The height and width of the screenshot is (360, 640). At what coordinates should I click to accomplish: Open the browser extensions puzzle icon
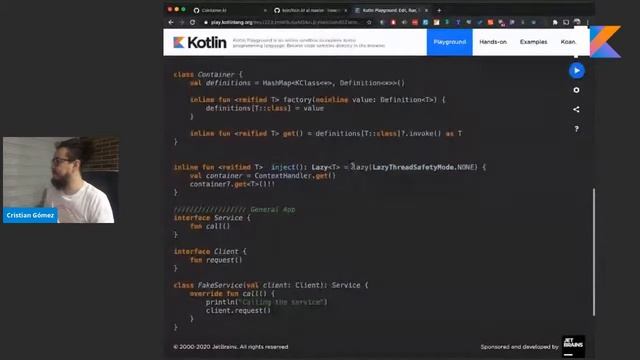point(555,22)
